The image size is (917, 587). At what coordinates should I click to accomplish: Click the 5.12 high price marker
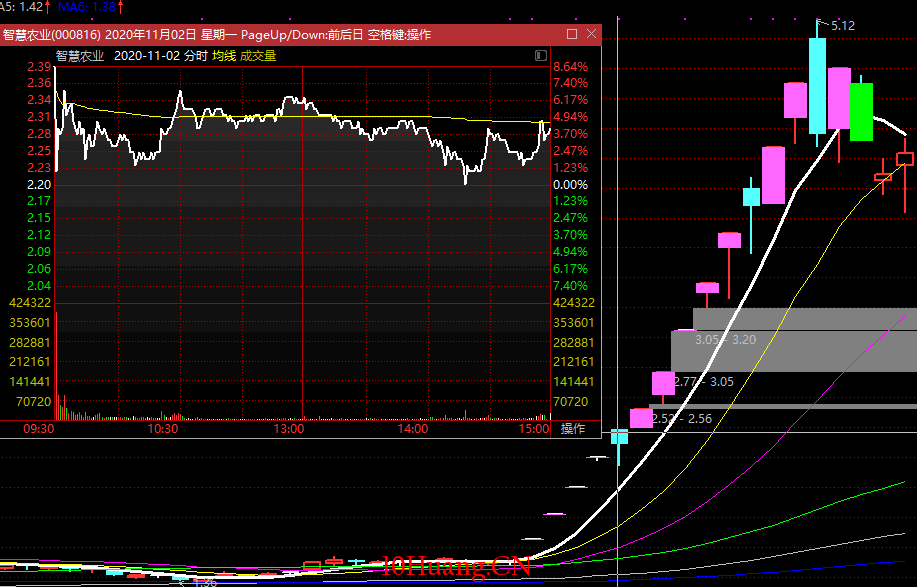point(842,25)
